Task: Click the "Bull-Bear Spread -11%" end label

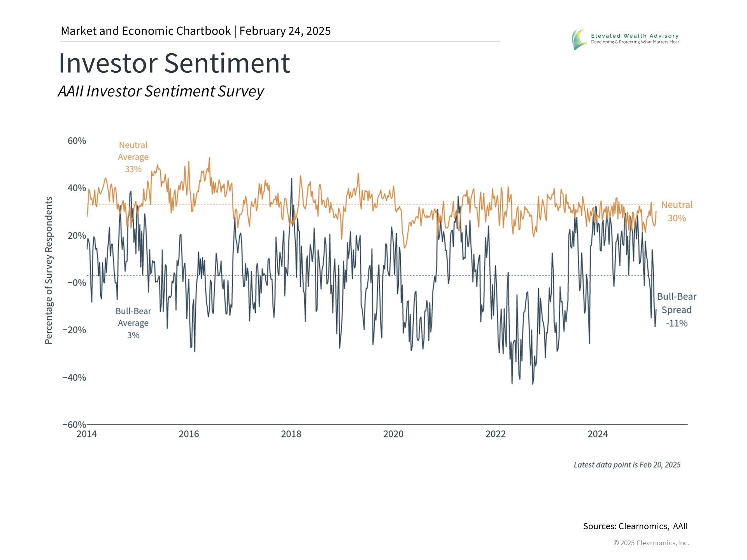Action: [x=677, y=310]
